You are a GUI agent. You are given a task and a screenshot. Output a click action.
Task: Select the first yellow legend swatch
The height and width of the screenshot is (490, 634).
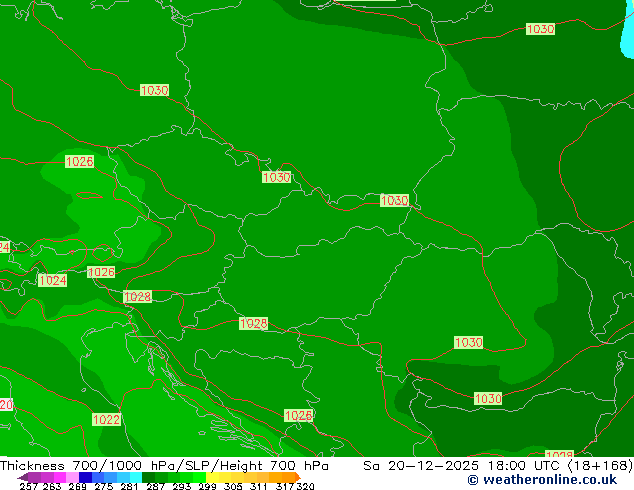point(212,477)
